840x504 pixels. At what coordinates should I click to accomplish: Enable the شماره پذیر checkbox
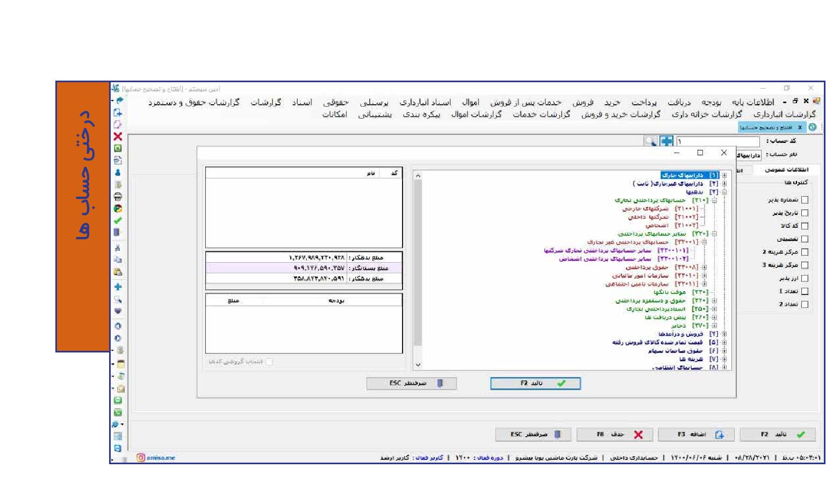(805, 200)
